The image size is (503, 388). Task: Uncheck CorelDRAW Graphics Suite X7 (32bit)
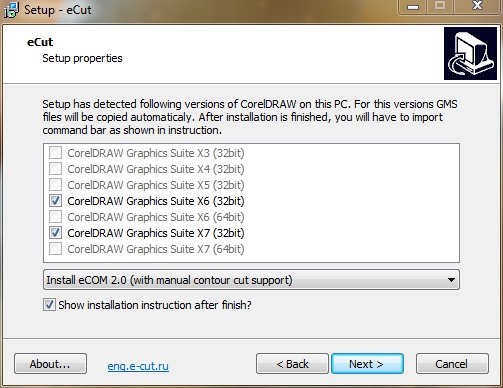(55, 233)
